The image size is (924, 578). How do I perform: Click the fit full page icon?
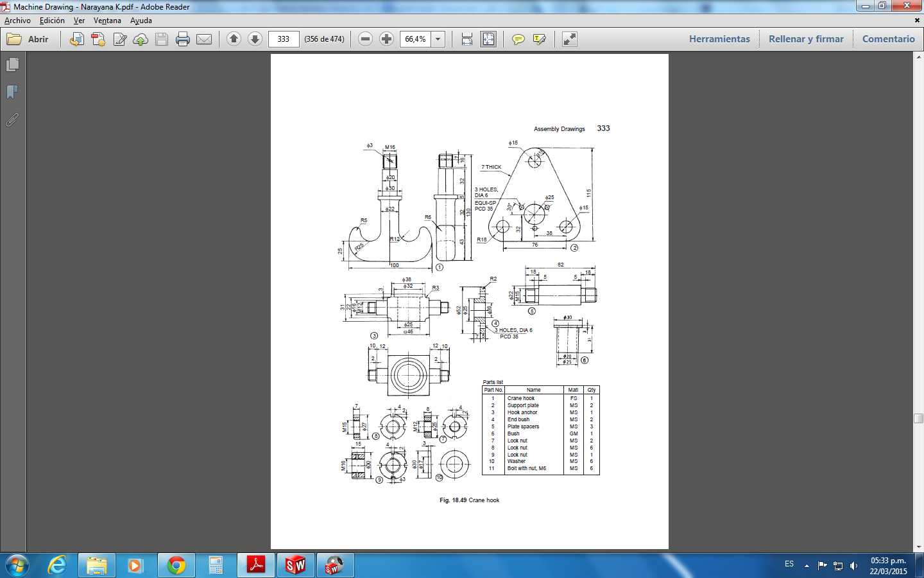pyautogui.click(x=488, y=39)
